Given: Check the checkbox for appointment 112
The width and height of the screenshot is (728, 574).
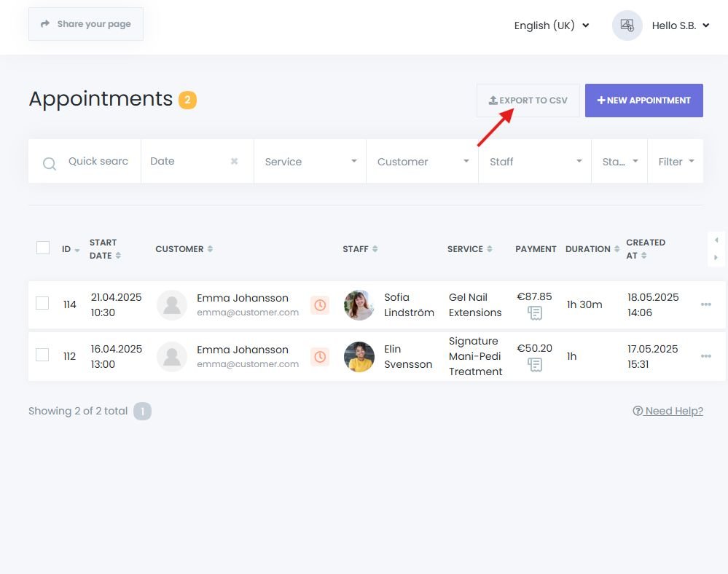Looking at the screenshot, I should (42, 355).
